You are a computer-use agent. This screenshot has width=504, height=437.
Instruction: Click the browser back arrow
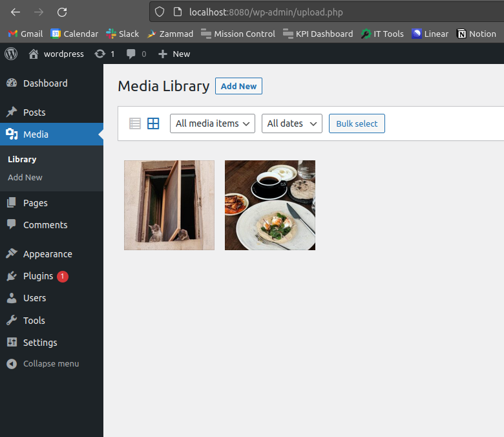(16, 12)
